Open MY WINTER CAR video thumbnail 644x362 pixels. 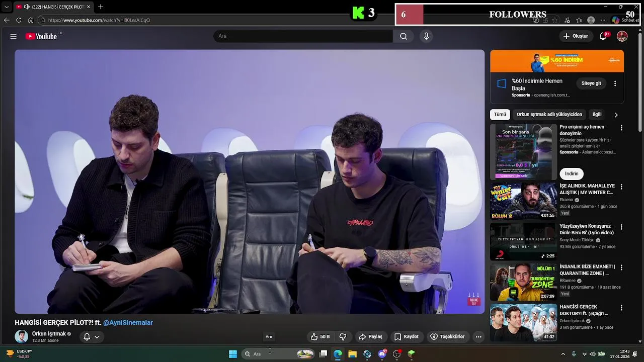(x=523, y=201)
